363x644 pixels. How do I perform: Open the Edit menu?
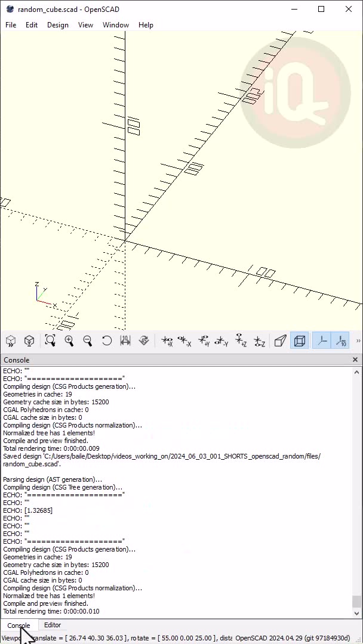[32, 25]
